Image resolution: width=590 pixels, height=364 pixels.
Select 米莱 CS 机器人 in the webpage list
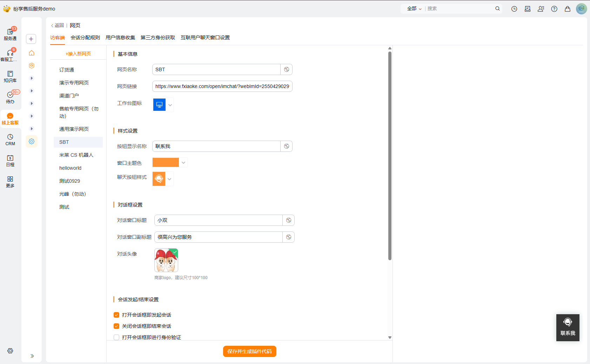click(x=78, y=155)
